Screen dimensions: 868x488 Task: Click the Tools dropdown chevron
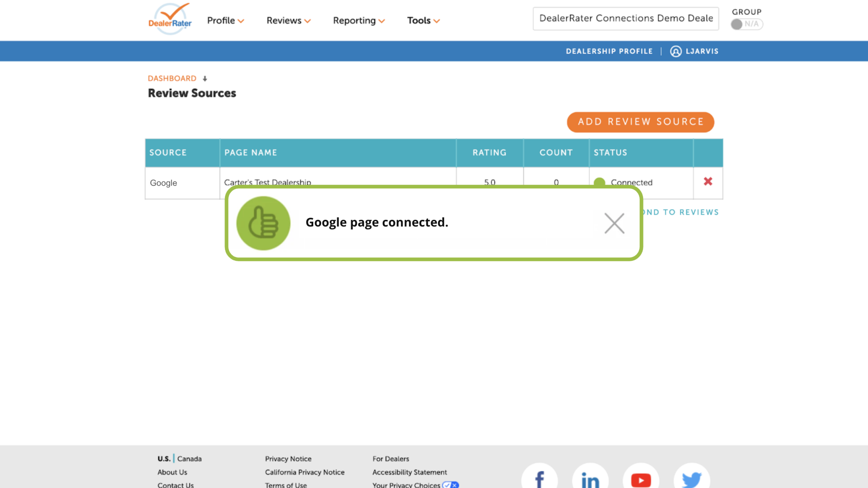(x=436, y=21)
